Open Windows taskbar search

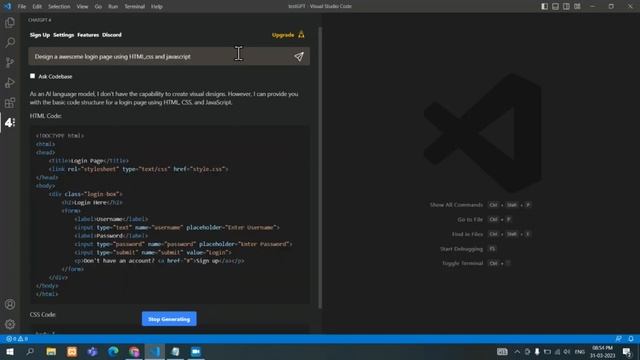tap(30, 351)
